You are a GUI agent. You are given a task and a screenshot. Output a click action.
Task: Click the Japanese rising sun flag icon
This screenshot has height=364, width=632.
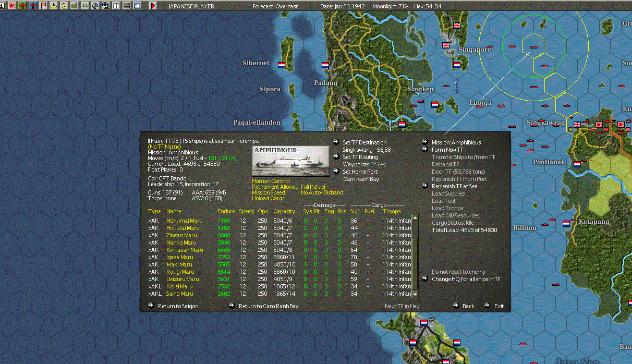pos(12,6)
